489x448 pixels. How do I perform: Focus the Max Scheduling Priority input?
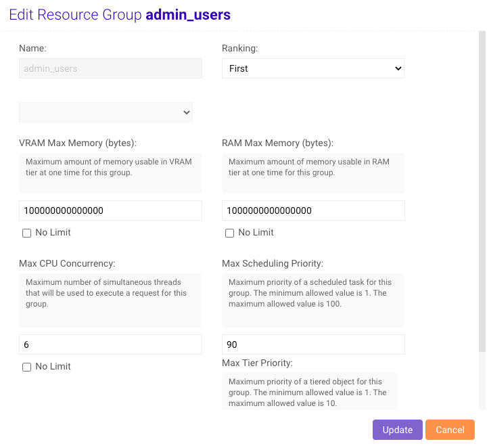313,344
